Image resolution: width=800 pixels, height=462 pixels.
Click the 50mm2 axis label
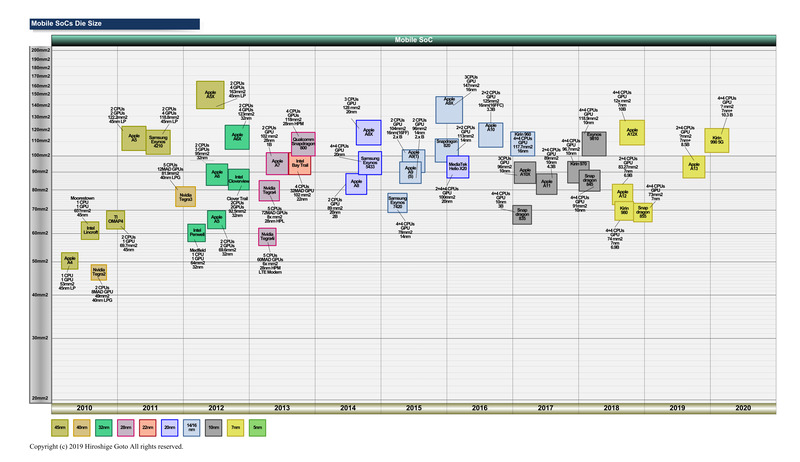(40, 261)
